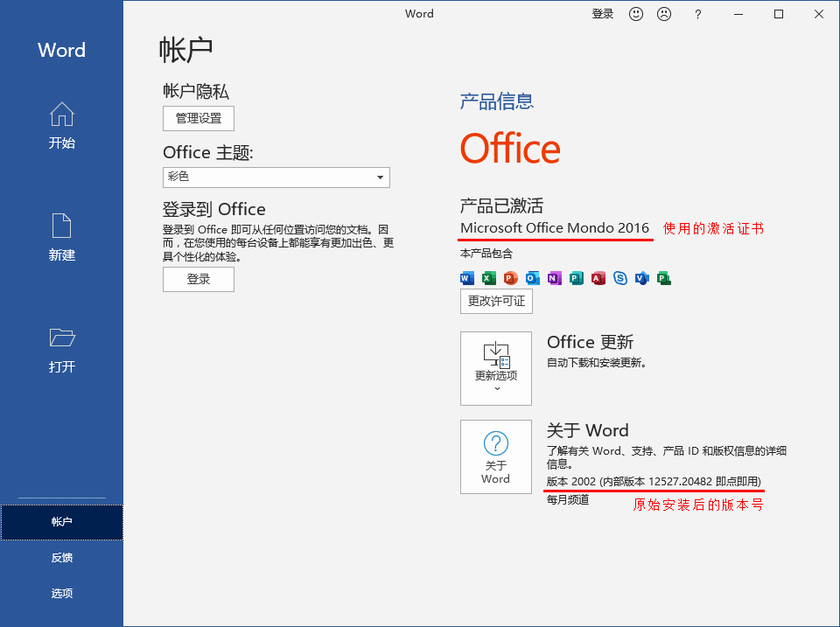Click the Office 主题: label
This screenshot has height=627, width=840.
[x=208, y=153]
